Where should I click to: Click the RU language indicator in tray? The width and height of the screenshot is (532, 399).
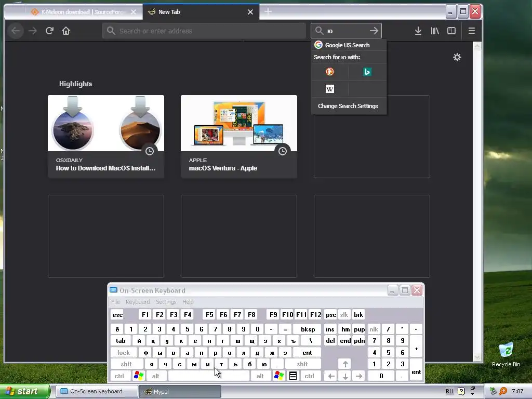click(449, 391)
